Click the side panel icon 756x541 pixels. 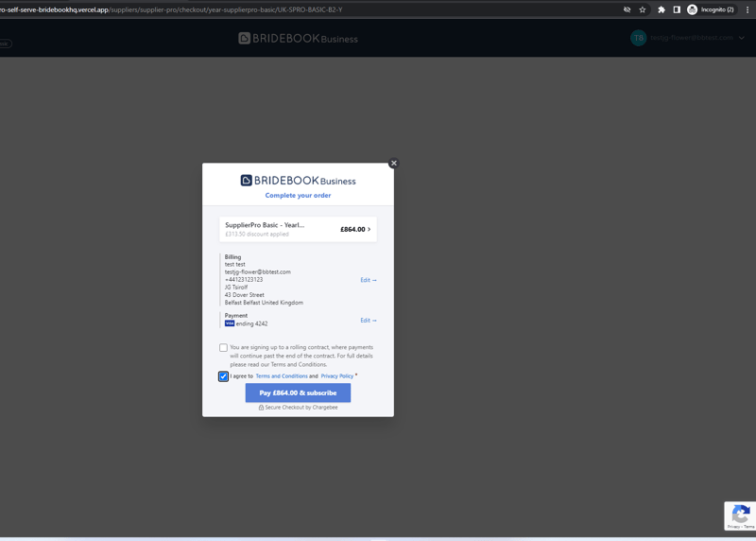point(677,9)
